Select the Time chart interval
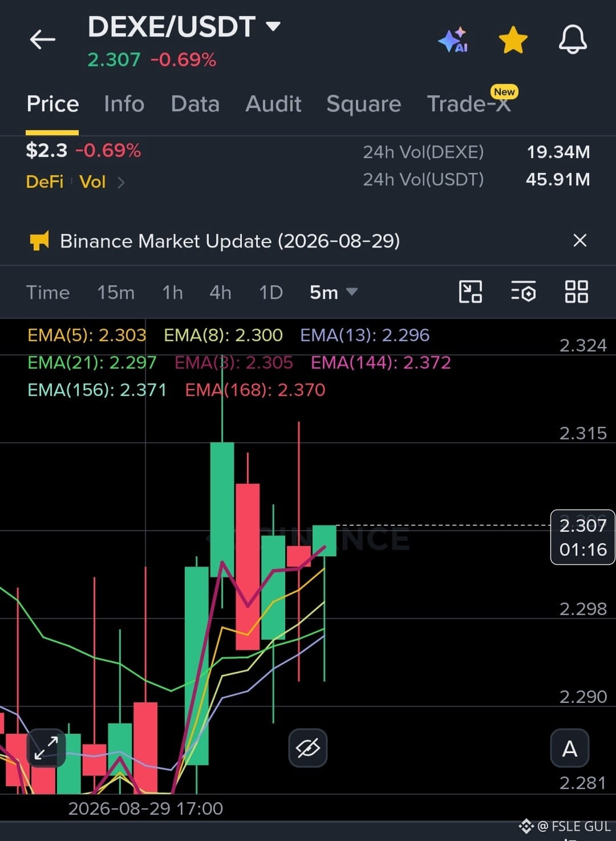 point(48,292)
